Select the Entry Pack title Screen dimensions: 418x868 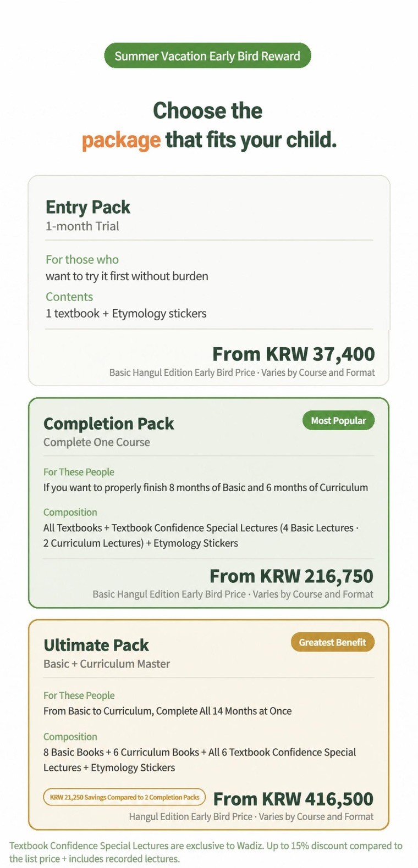(88, 207)
